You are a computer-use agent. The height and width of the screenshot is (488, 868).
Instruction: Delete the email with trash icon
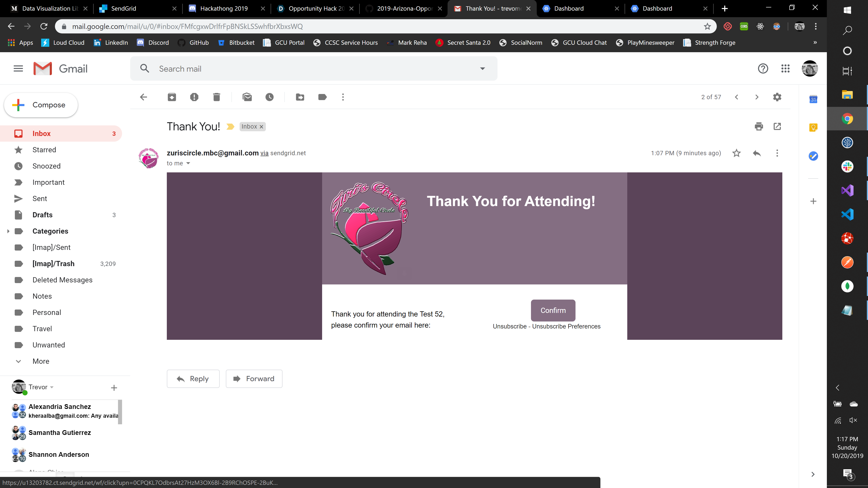pos(217,97)
